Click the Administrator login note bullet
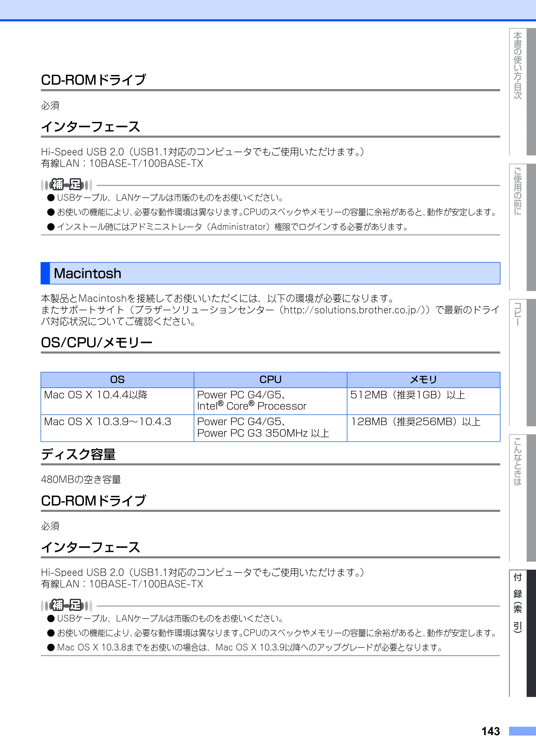The width and height of the screenshot is (536, 756). point(228,227)
